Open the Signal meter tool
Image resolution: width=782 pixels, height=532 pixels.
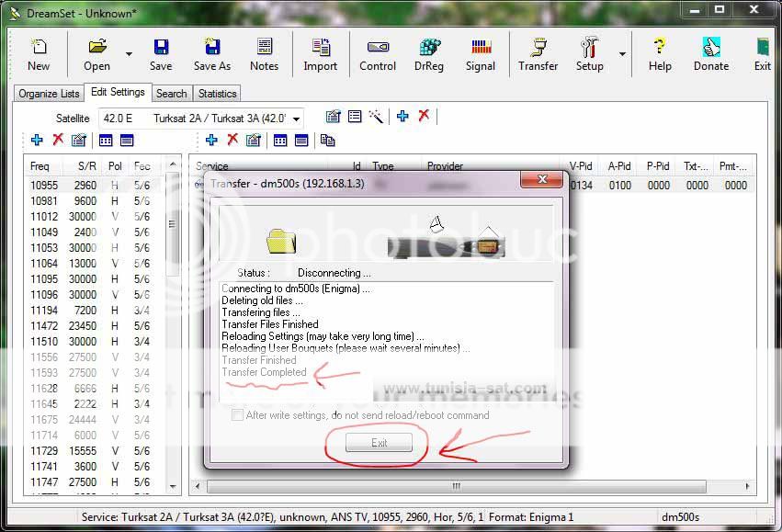click(x=481, y=54)
